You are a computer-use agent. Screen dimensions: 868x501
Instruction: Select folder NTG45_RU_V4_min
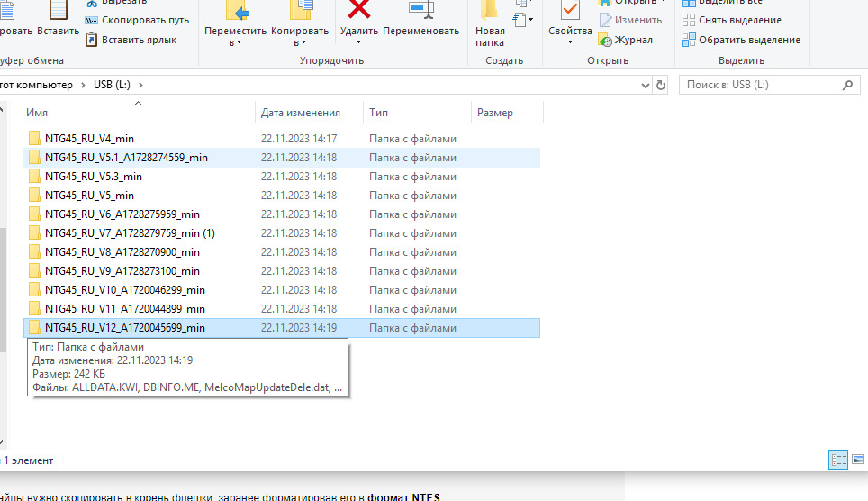[x=89, y=139]
